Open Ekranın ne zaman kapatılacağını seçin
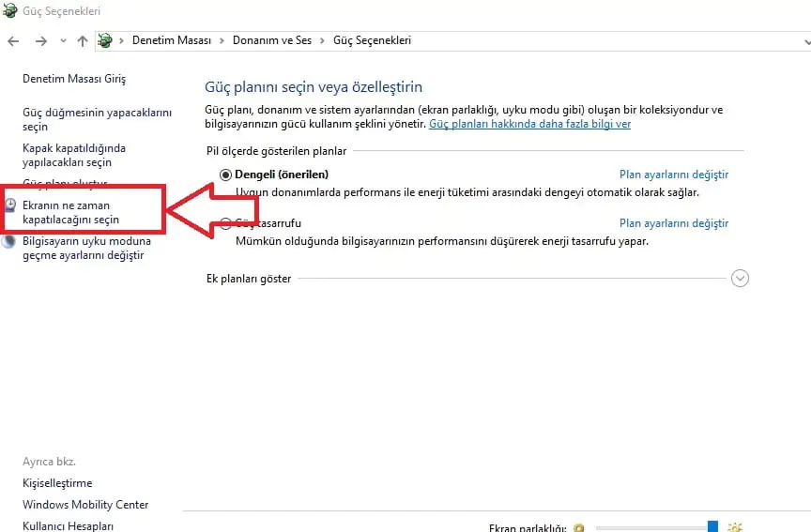Screen dimensions: 811x532 (70, 212)
